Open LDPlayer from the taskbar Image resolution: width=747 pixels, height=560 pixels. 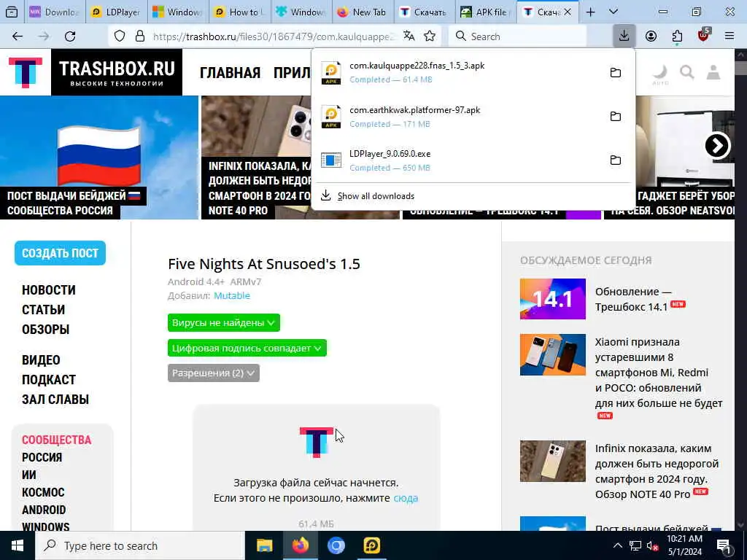point(371,545)
